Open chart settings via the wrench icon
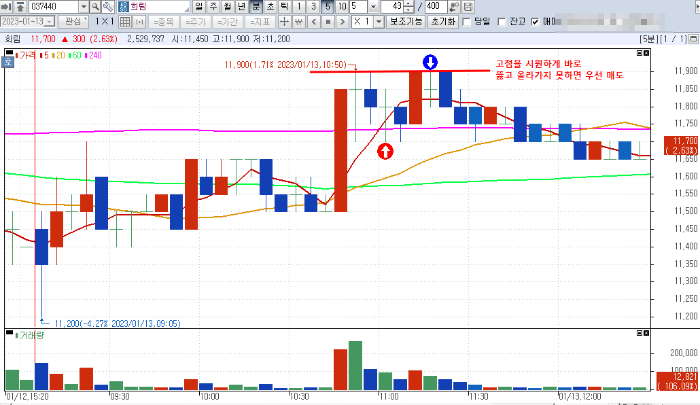Image resolution: width=700 pixels, height=405 pixels. pos(108,7)
